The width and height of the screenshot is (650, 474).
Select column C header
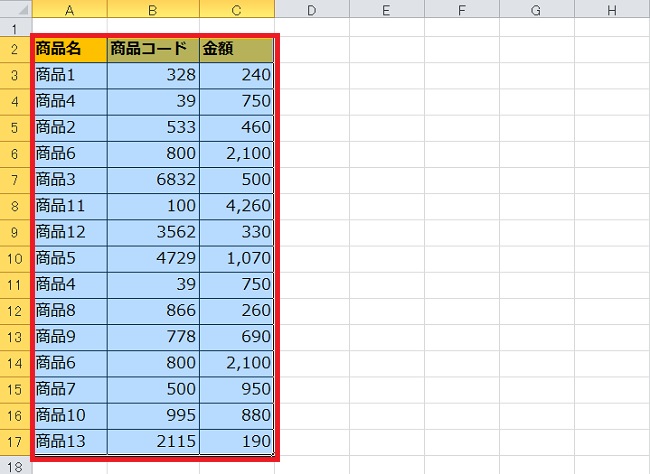(236, 10)
